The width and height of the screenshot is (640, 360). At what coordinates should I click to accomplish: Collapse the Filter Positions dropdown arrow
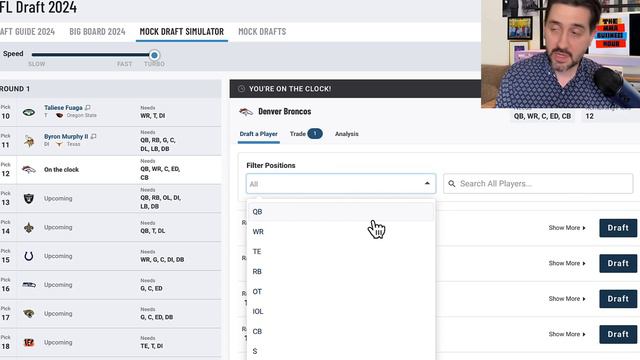pos(427,183)
